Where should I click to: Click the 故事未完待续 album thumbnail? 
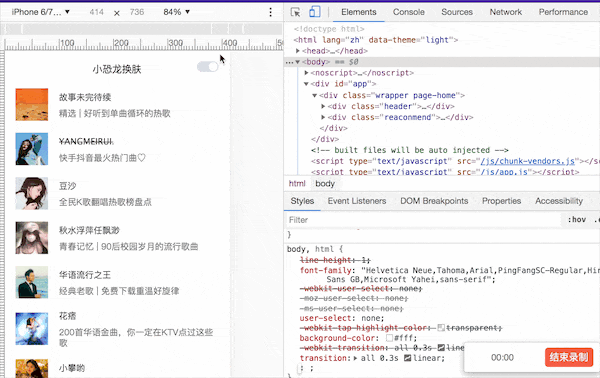[x=32, y=104]
